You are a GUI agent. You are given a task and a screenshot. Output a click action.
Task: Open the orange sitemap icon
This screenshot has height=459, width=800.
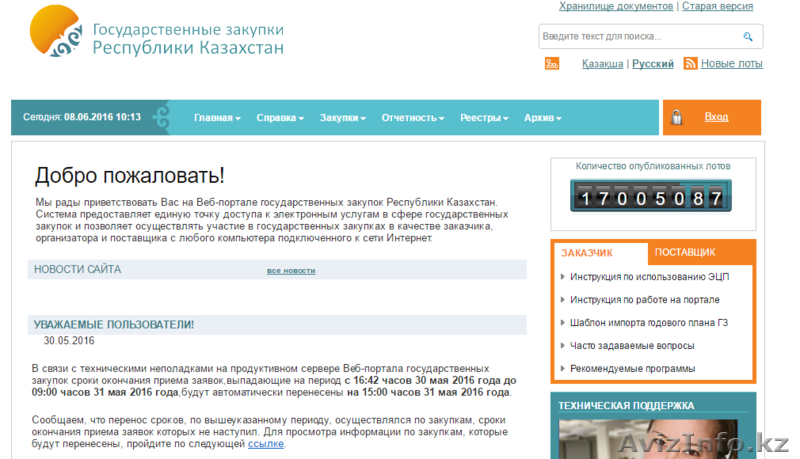pyautogui.click(x=551, y=64)
